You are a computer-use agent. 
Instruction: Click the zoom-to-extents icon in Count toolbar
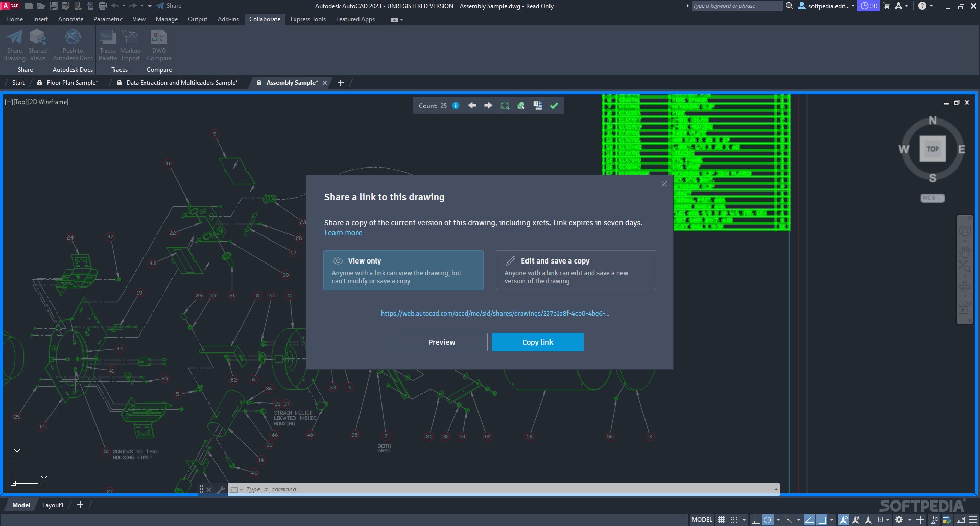click(505, 105)
